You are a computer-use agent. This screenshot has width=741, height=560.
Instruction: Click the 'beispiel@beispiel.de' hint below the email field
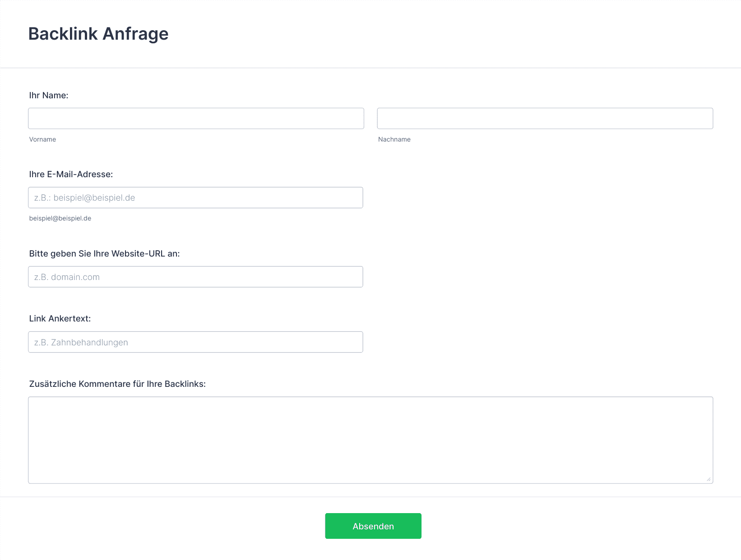60,218
